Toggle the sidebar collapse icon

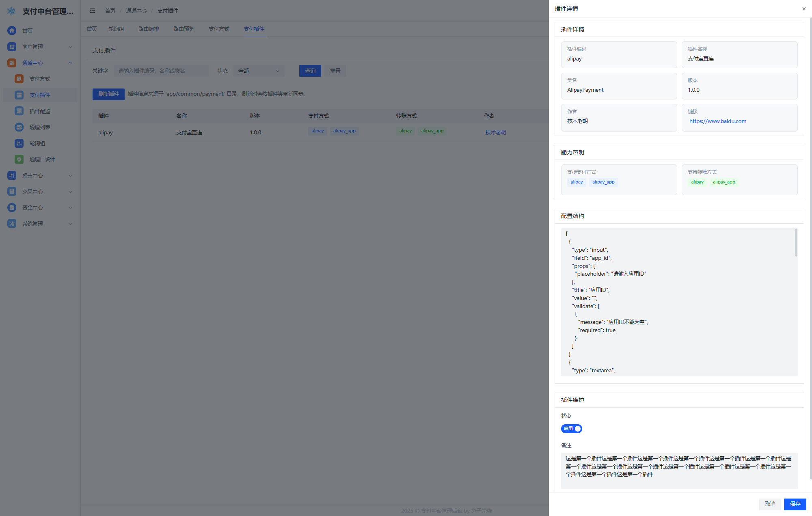pyautogui.click(x=93, y=11)
